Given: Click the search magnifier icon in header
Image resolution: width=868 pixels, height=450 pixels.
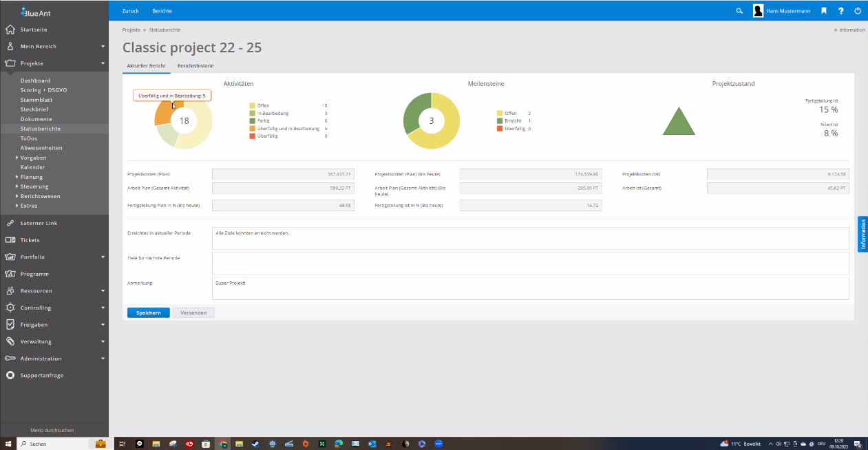Looking at the screenshot, I should [x=739, y=11].
